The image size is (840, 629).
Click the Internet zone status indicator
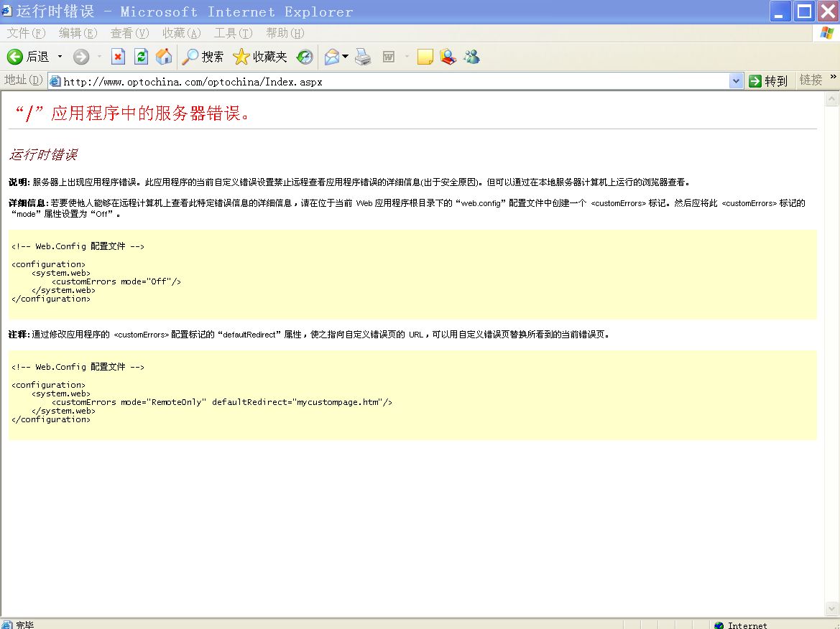coord(741,625)
